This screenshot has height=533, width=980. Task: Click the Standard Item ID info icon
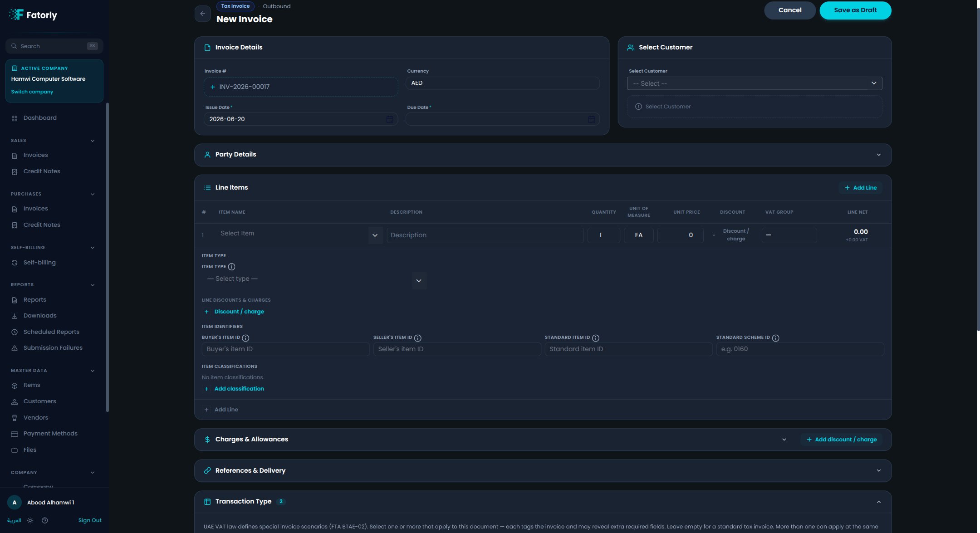coord(596,338)
